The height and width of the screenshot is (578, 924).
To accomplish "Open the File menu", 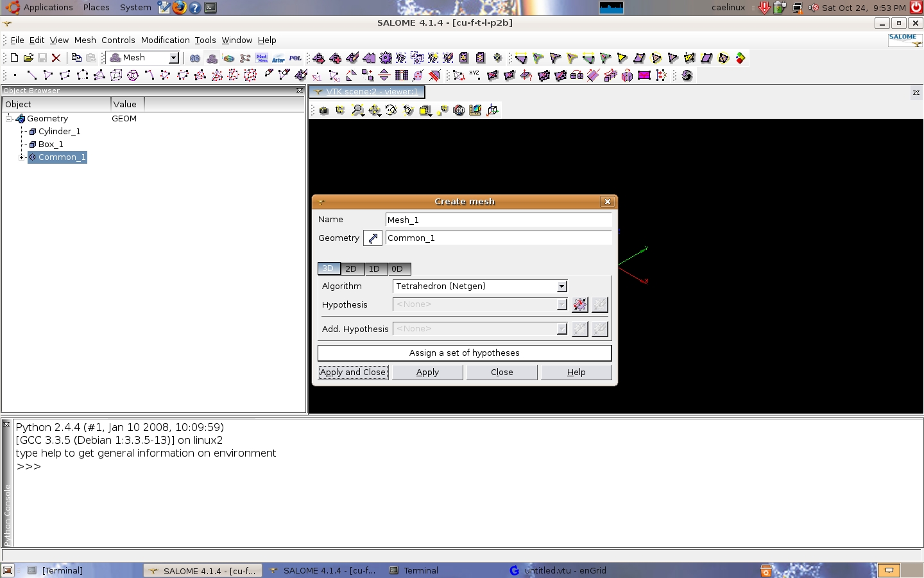I will (x=17, y=40).
